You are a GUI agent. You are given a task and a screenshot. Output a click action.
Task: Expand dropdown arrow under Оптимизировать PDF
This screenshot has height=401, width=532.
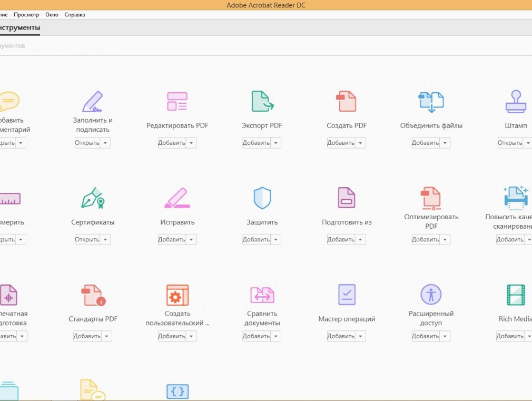point(445,239)
